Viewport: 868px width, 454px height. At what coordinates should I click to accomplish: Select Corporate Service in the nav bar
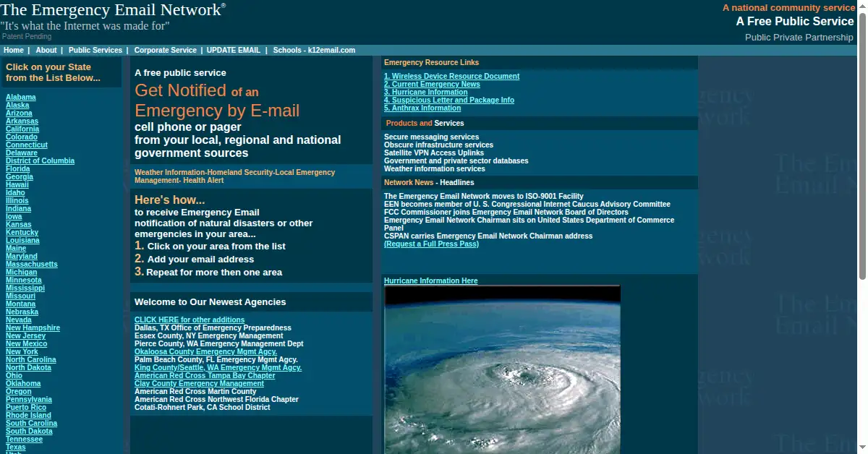click(x=165, y=50)
